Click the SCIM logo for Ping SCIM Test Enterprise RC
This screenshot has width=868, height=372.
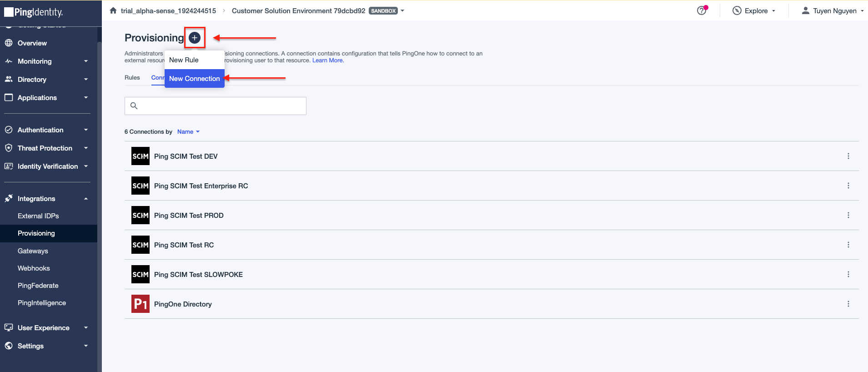click(140, 186)
